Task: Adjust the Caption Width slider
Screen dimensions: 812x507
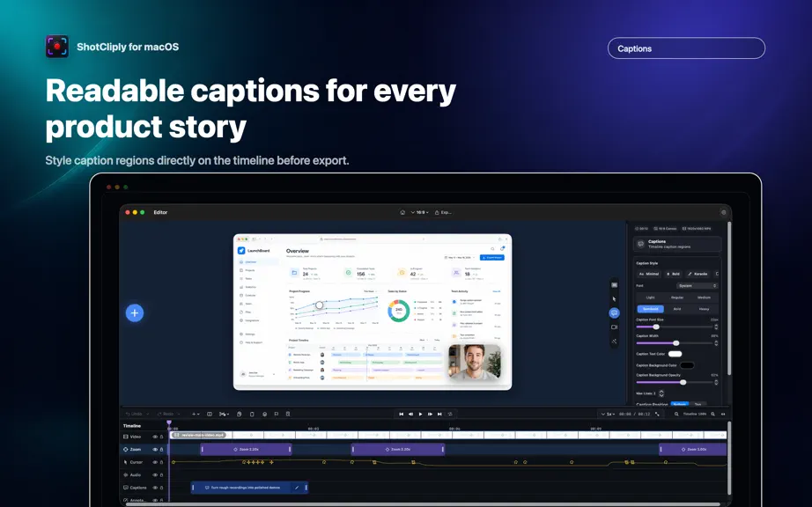Action: 675,343
